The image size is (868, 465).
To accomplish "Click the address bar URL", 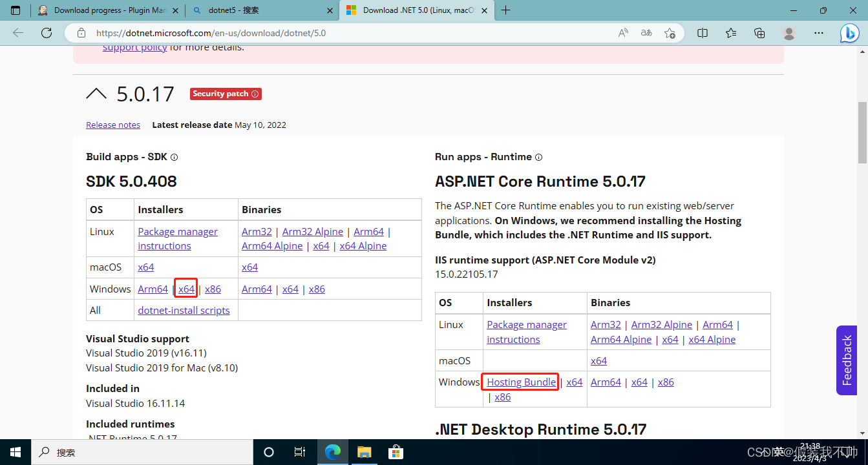I will tap(211, 33).
